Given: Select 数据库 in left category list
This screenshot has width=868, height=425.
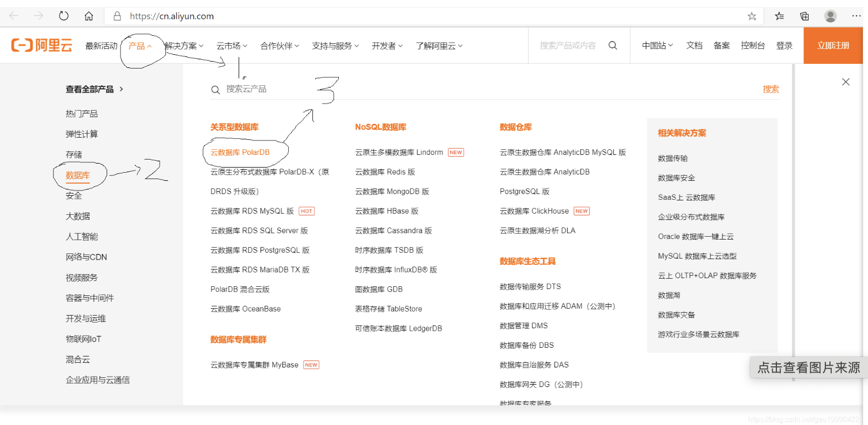Looking at the screenshot, I should pyautogui.click(x=78, y=175).
